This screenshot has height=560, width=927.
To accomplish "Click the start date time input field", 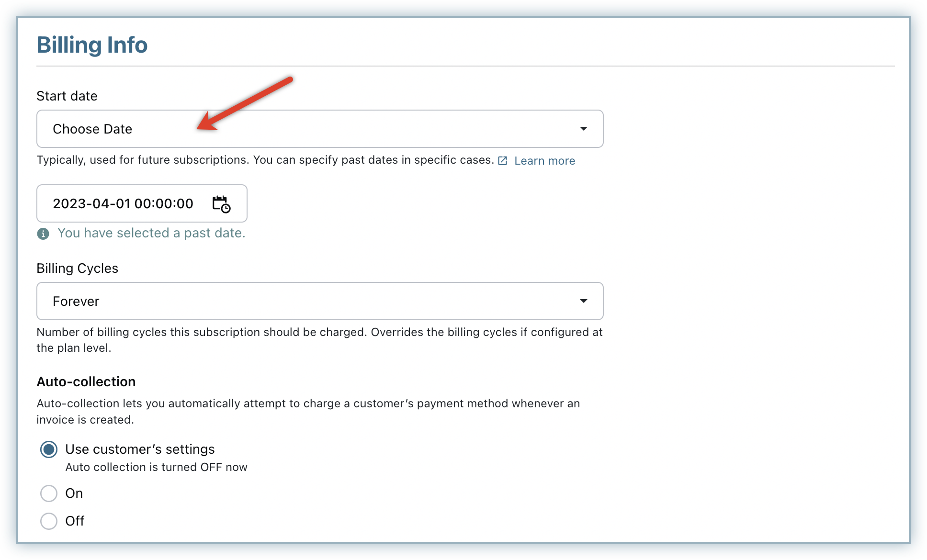I will pyautogui.click(x=123, y=204).
